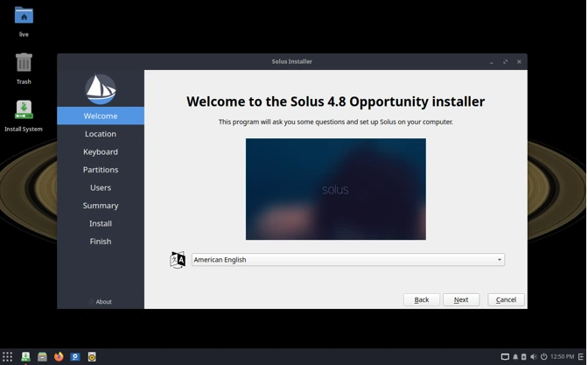
Task: Open the volume control in system tray
Action: [x=533, y=357]
